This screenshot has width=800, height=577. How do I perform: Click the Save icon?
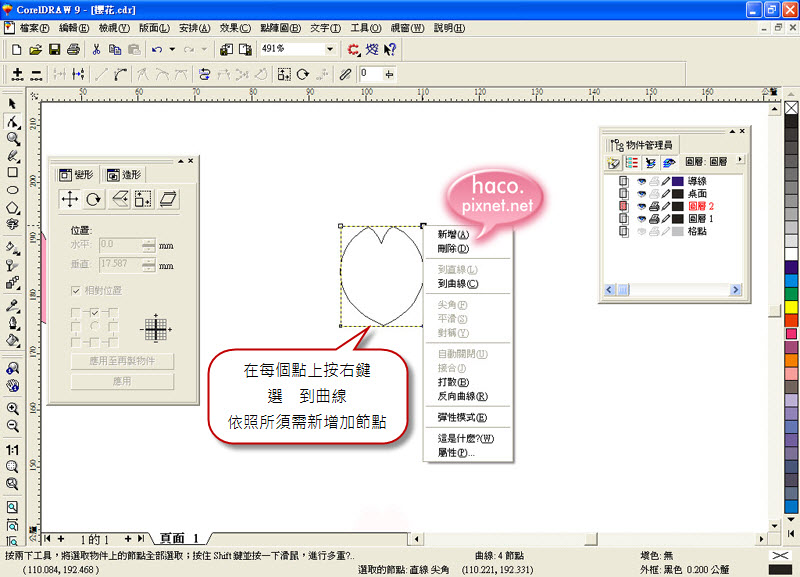(x=54, y=49)
